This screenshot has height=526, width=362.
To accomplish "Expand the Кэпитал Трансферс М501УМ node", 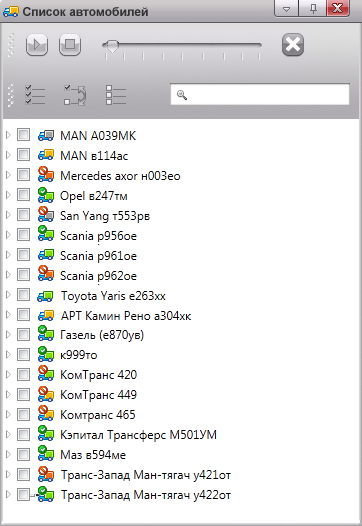I will coord(8,434).
